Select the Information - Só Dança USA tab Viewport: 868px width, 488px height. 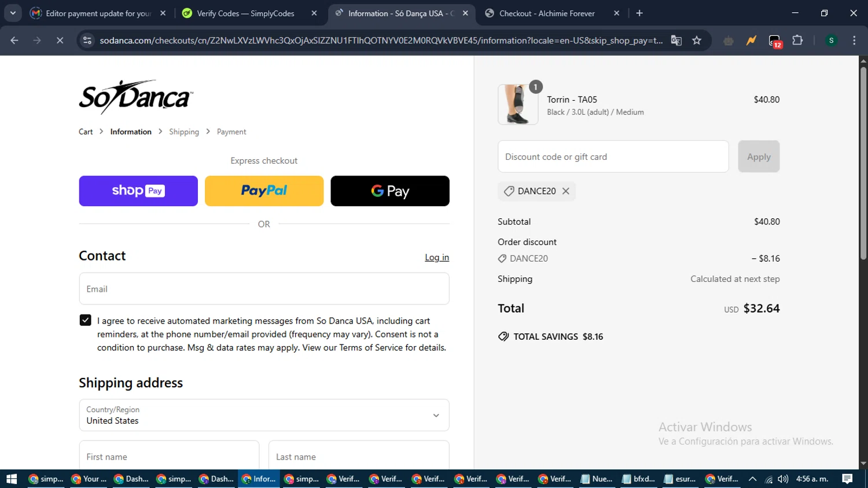click(400, 13)
